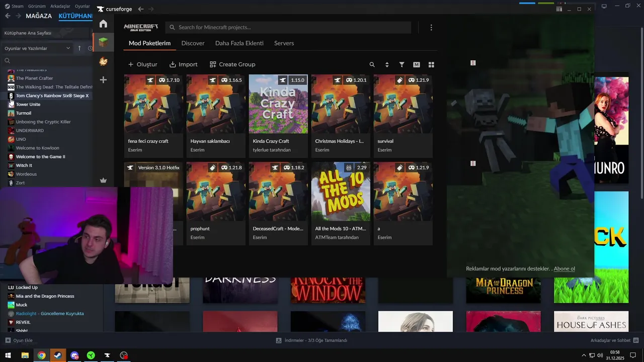Click Steam broadcast monitor icon in title bar
Viewport: 644px width, 362px height.
click(604, 6)
